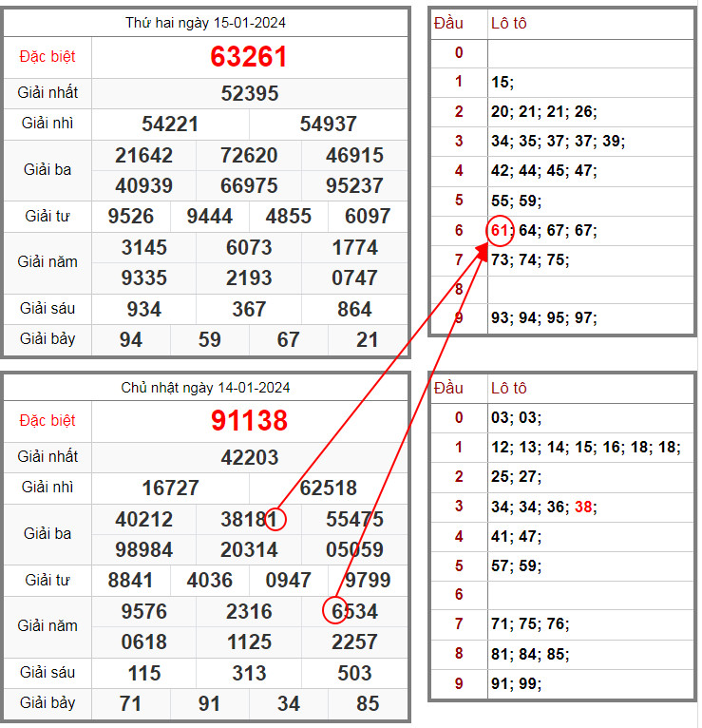The image size is (702, 728).
Task: Click third prize number 72620
Action: pyautogui.click(x=249, y=155)
